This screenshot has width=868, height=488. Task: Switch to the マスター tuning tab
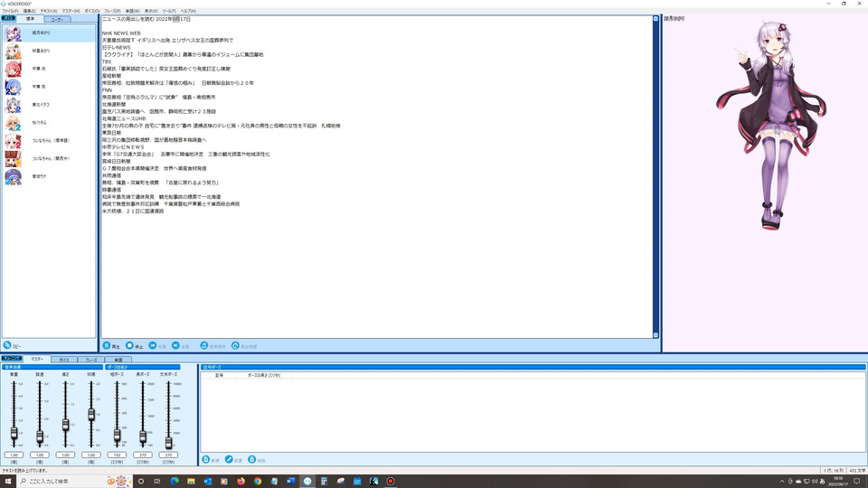point(36,359)
